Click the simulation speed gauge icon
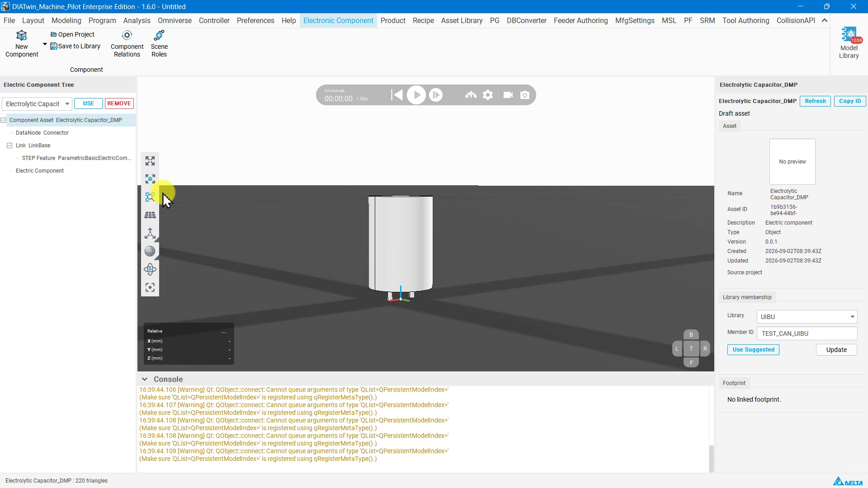This screenshot has width=868, height=488. point(471,95)
